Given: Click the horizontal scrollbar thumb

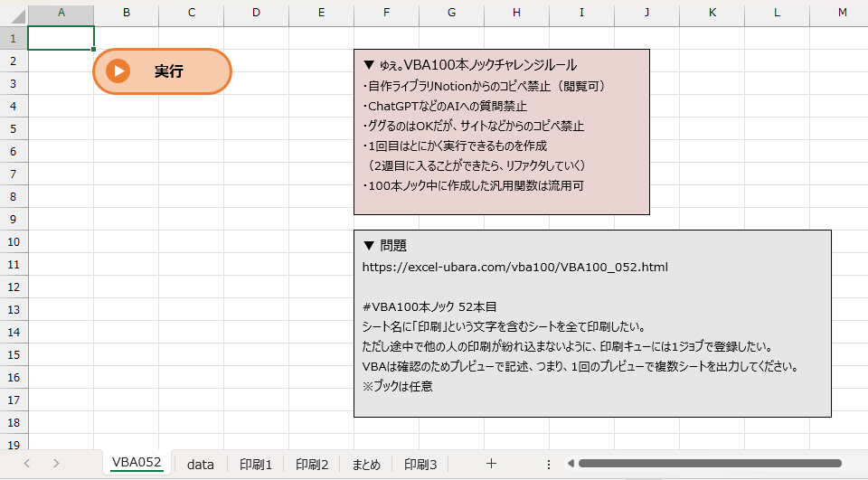Looking at the screenshot, I should point(710,464).
